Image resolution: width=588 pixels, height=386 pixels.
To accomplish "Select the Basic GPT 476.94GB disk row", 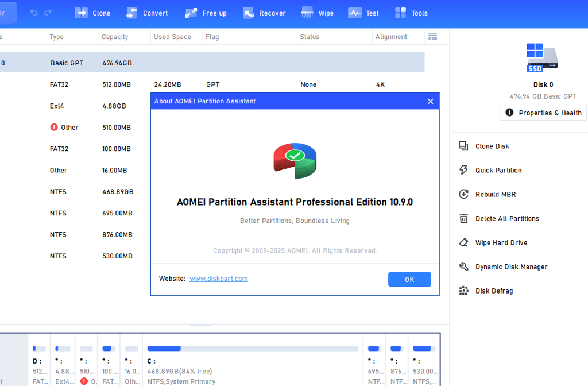I will 212,63.
